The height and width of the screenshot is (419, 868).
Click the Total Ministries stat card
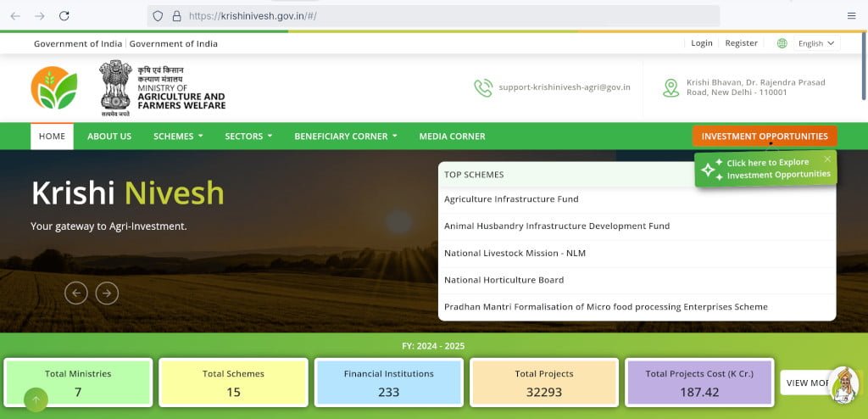tap(78, 383)
